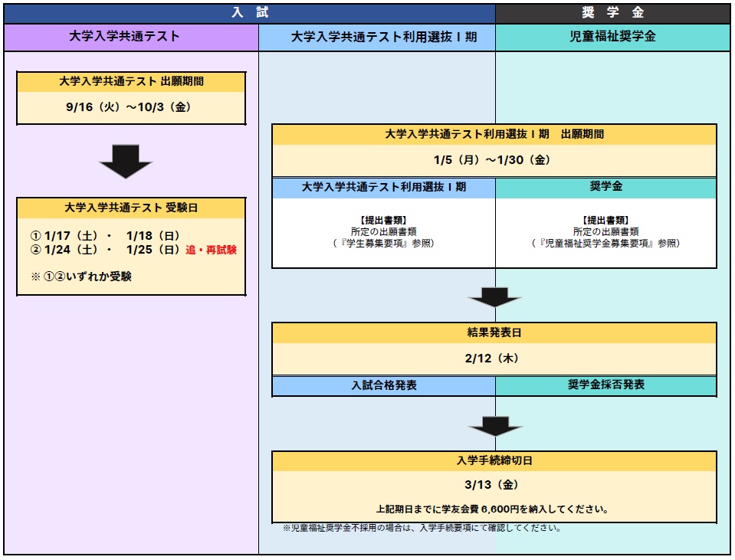
Task: Select the 奨学金 top header bar
Action: [612, 13]
